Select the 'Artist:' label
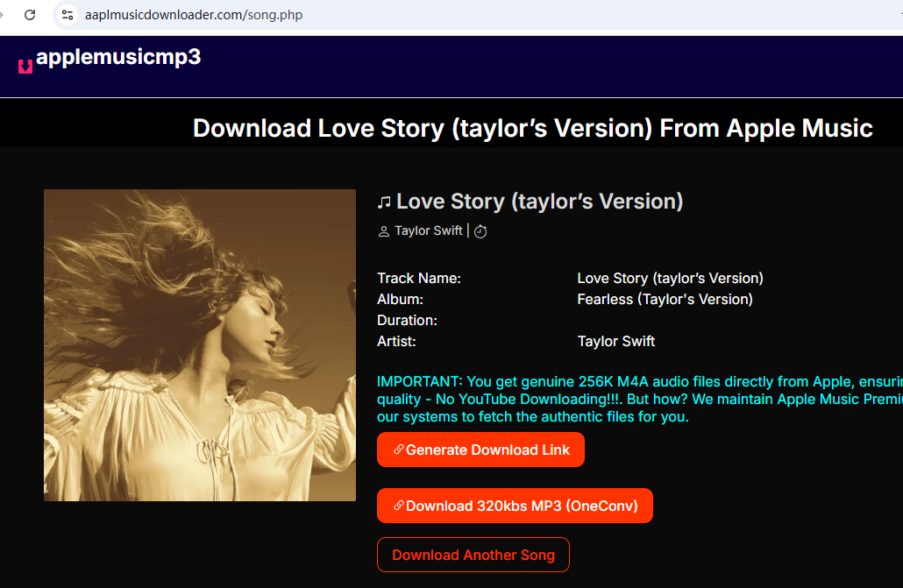The width and height of the screenshot is (903, 588). [x=397, y=341]
